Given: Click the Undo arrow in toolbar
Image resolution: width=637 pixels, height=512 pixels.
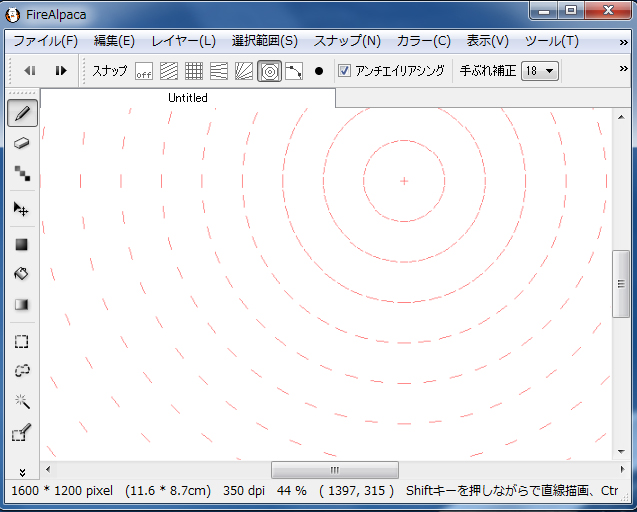Looking at the screenshot, I should pyautogui.click(x=30, y=71).
